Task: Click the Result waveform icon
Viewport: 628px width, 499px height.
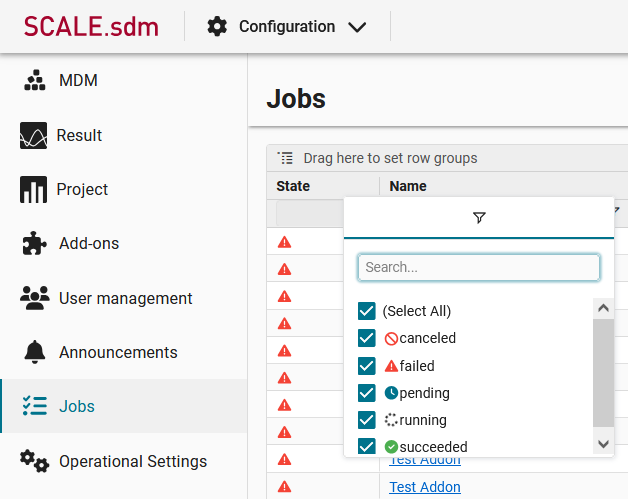Action: click(33, 135)
